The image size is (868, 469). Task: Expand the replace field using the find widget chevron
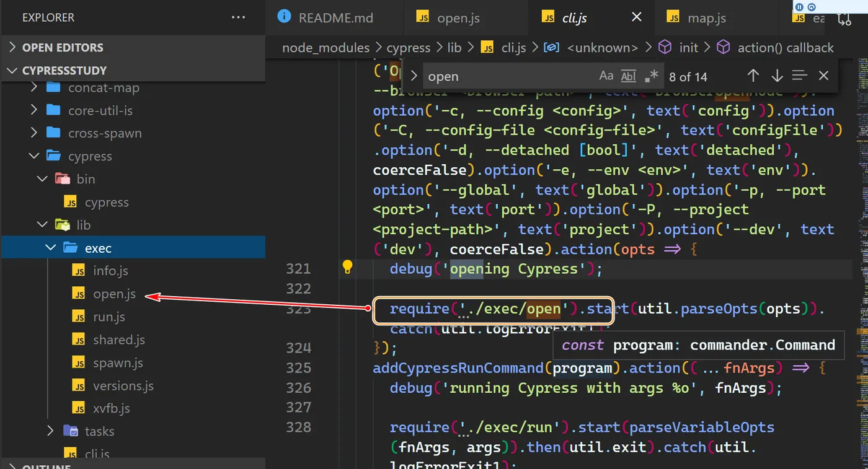point(414,76)
